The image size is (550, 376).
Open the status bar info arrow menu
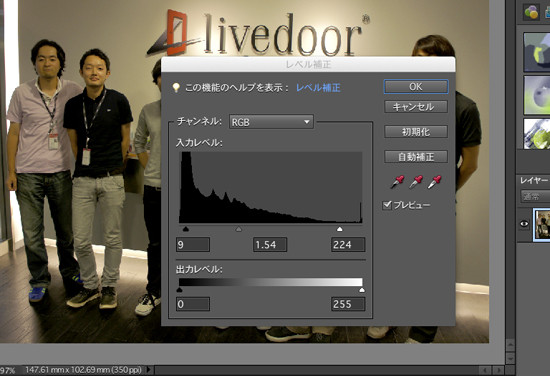click(149, 369)
